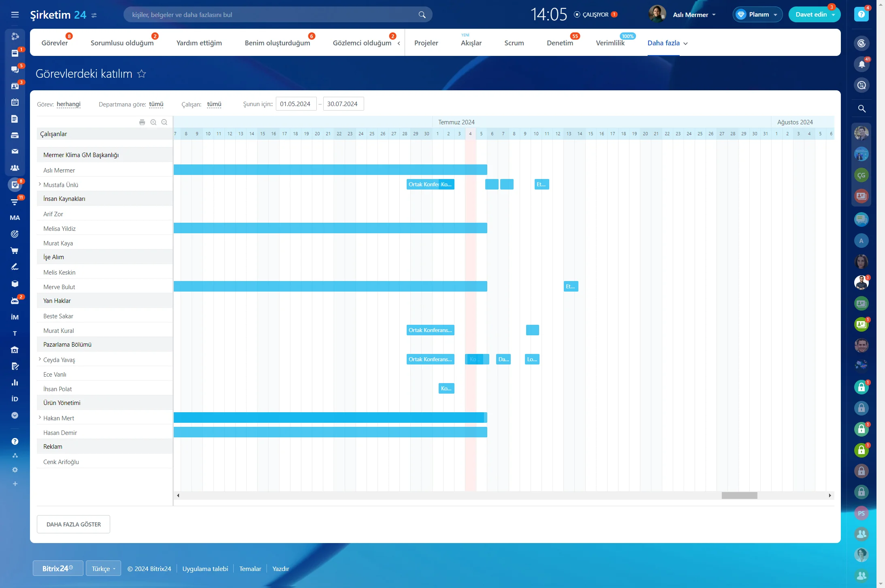
Task: Open notifications bell with badge 41
Action: pyautogui.click(x=862, y=64)
